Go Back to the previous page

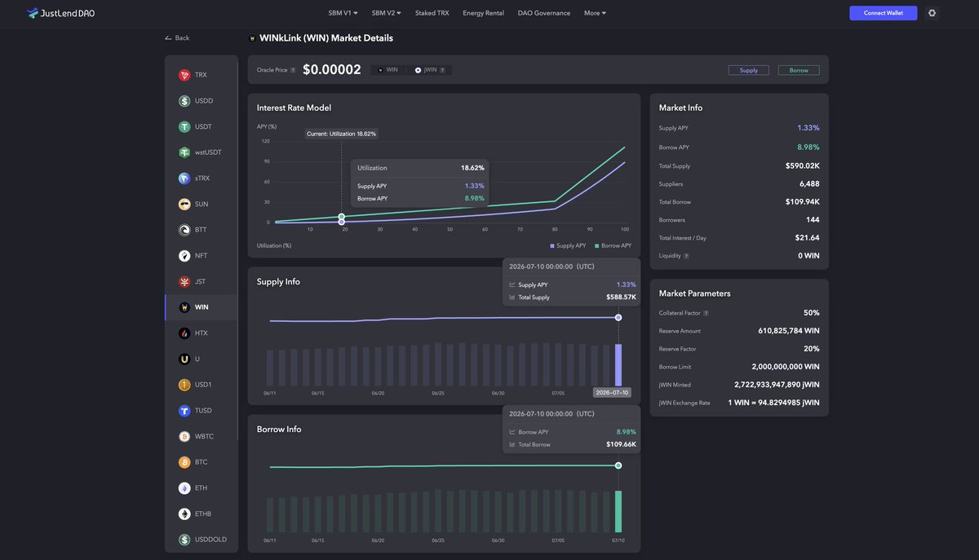pos(176,38)
